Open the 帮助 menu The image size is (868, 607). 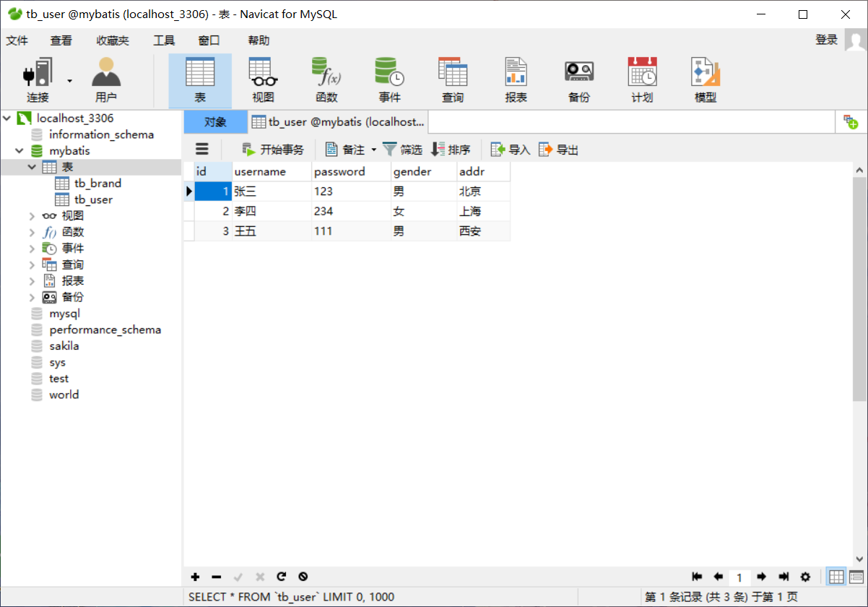259,40
